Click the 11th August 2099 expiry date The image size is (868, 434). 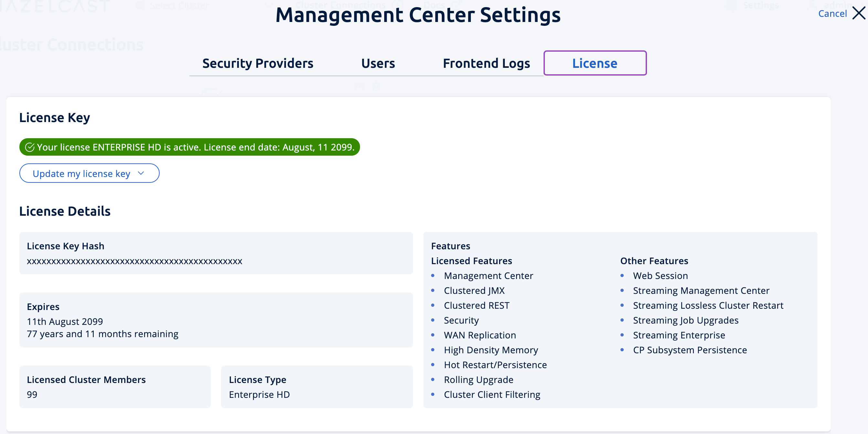coord(65,322)
